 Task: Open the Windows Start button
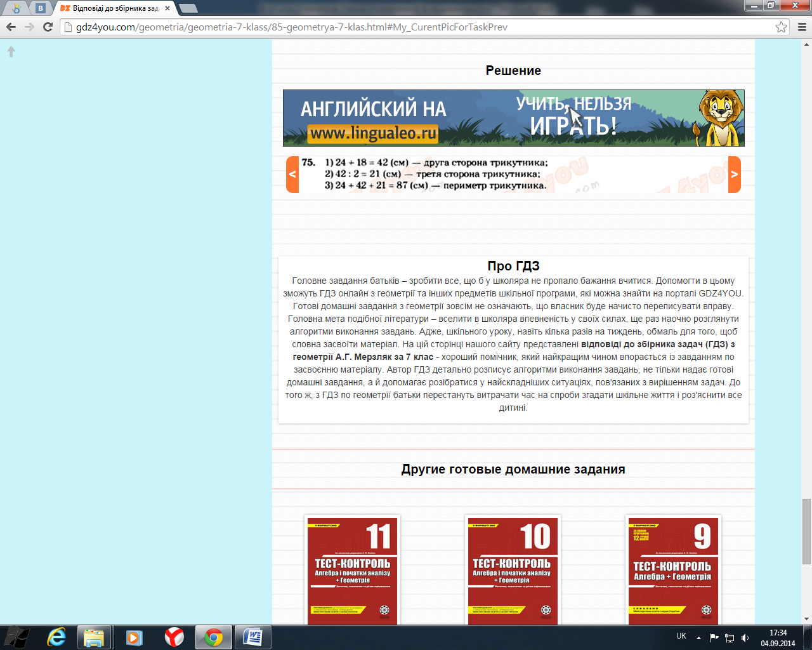(x=17, y=637)
